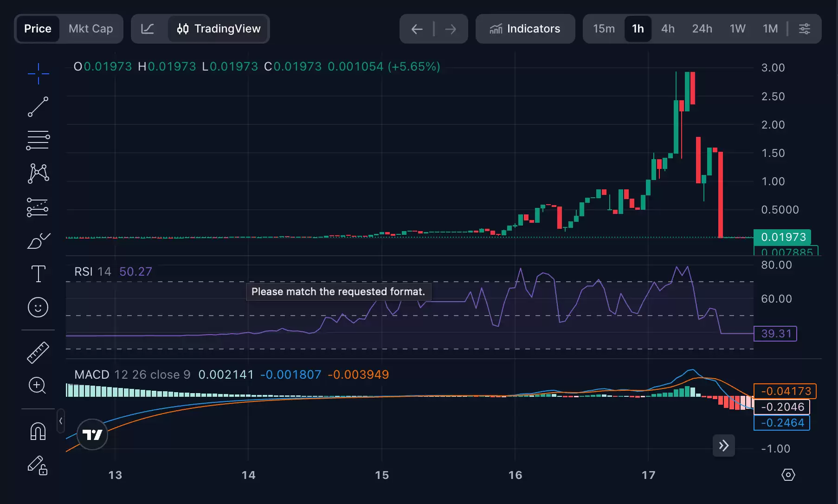
Task: Switch to Mkt Cap view
Action: [90, 29]
